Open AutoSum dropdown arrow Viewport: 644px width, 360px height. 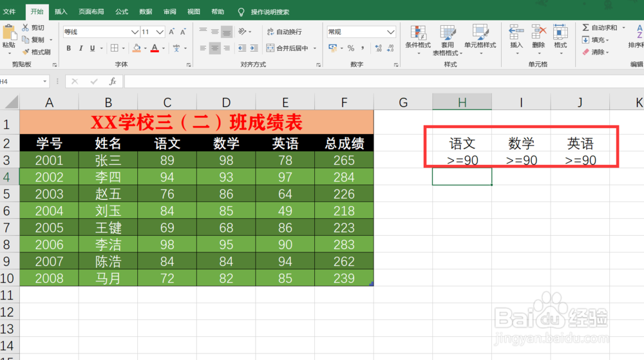coord(623,28)
